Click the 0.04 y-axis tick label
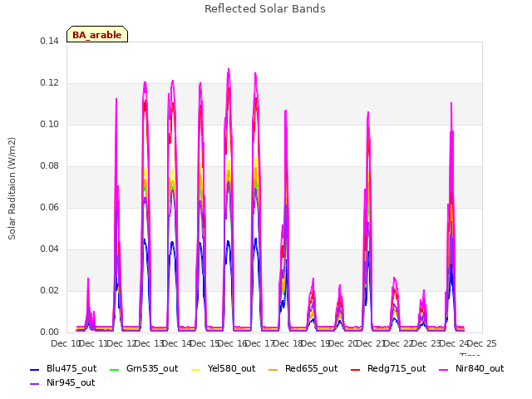Image resolution: width=532 pixels, height=399 pixels. 49,249
